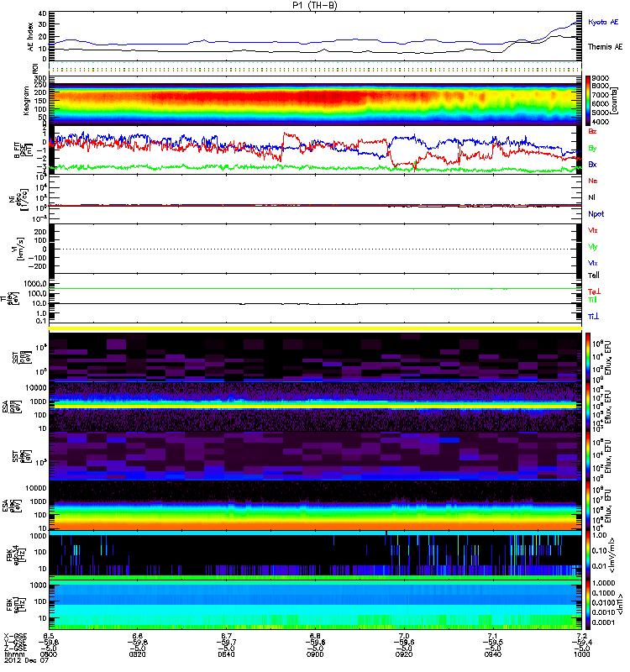
Task: Click the green By legend label
Action: tap(592, 149)
